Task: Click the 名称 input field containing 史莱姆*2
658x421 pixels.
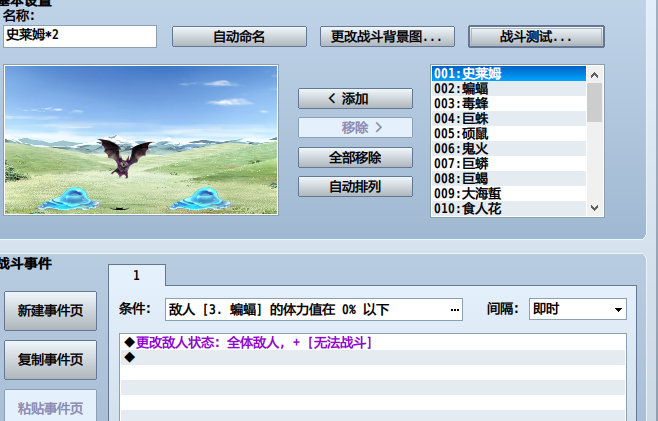Action: (80, 36)
